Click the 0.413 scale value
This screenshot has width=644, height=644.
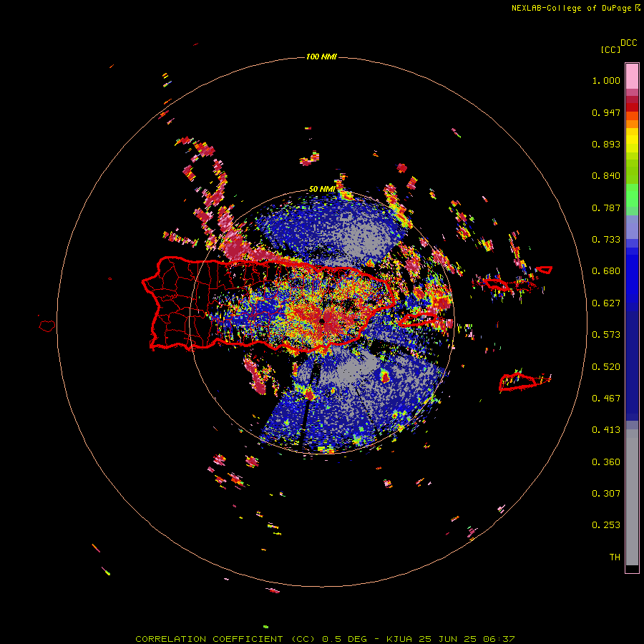click(x=606, y=430)
